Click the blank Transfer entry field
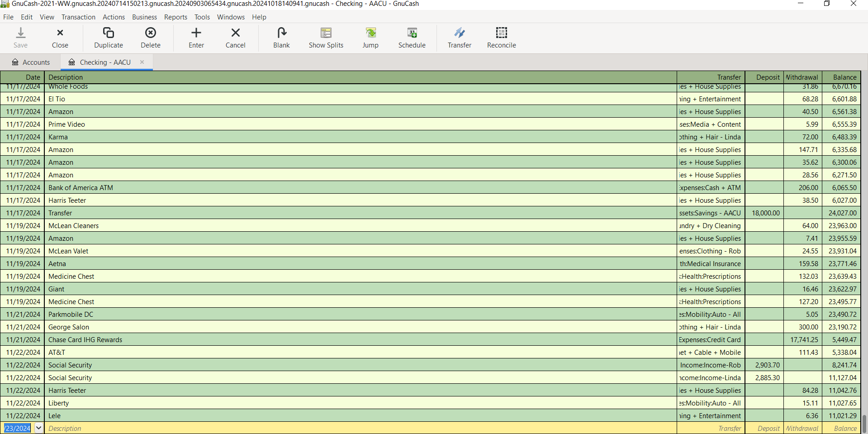The width and height of the screenshot is (868, 434). coord(711,428)
